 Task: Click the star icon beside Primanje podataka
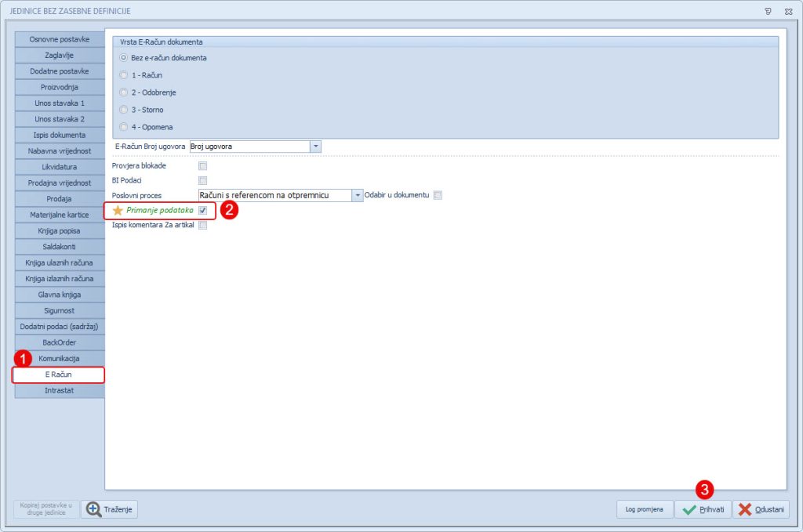(x=118, y=211)
